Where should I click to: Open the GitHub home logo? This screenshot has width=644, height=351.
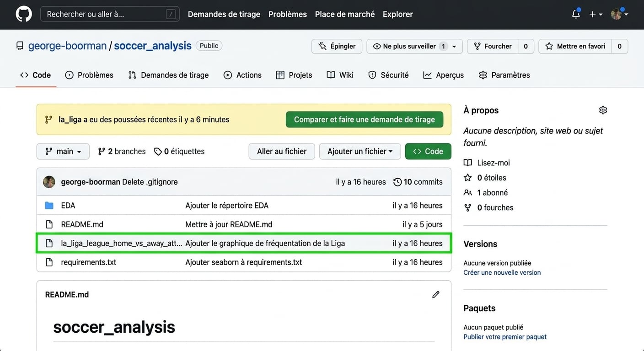tap(24, 14)
